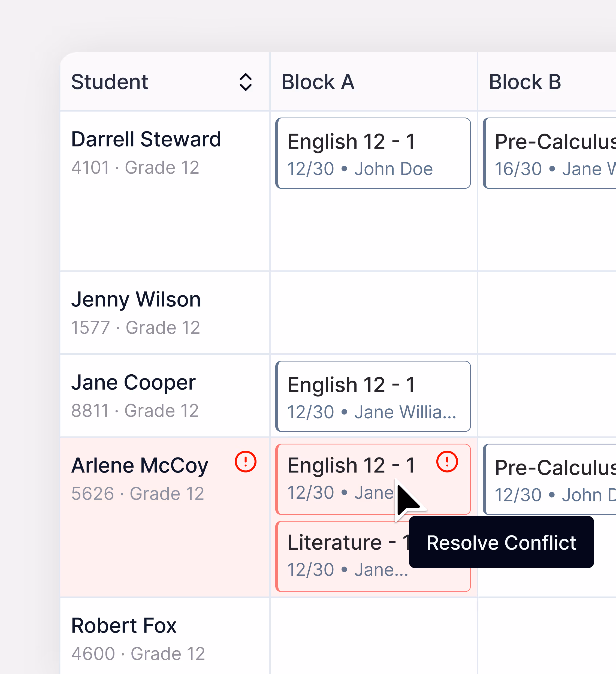The image size is (616, 674).
Task: Click the sort chevron up arrow
Action: click(x=245, y=77)
